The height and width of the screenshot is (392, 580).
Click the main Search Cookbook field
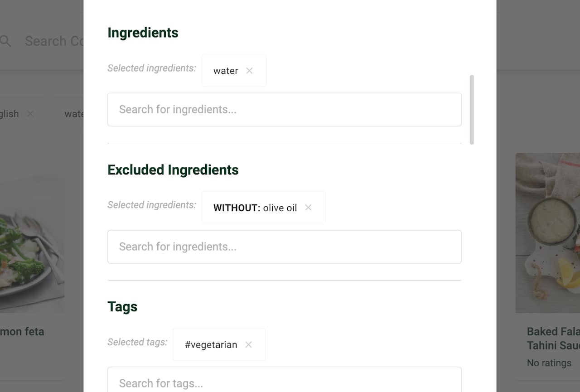coord(54,41)
